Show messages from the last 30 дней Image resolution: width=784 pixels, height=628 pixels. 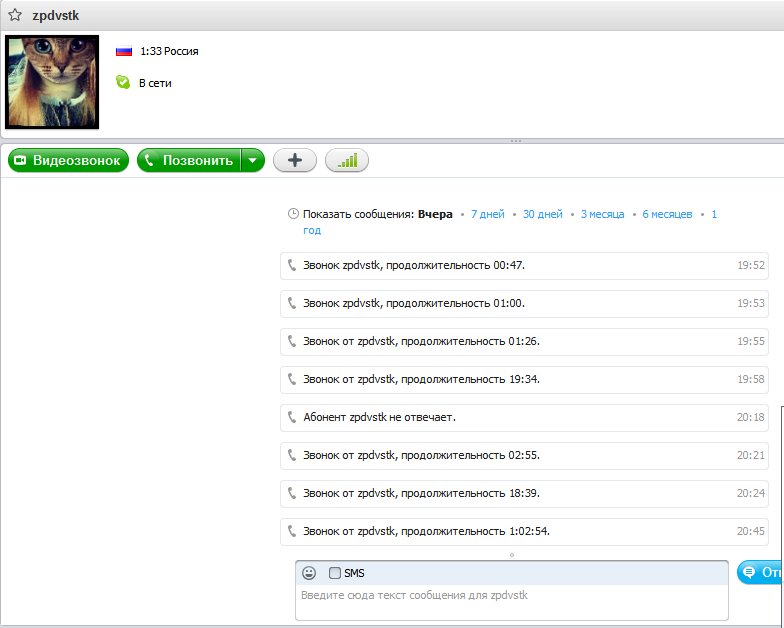coord(542,214)
